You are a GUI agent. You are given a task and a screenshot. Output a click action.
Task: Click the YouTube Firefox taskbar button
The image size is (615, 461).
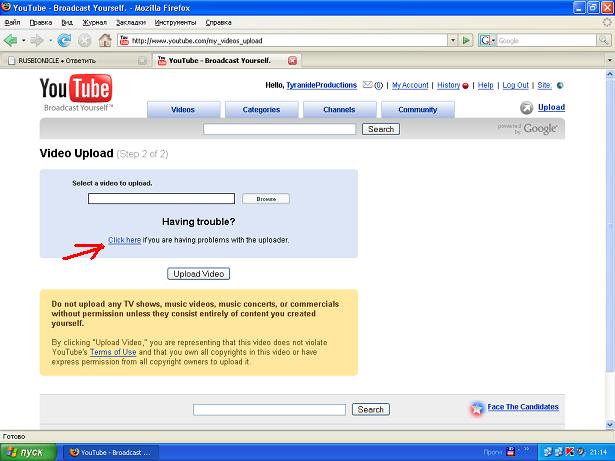point(111,452)
